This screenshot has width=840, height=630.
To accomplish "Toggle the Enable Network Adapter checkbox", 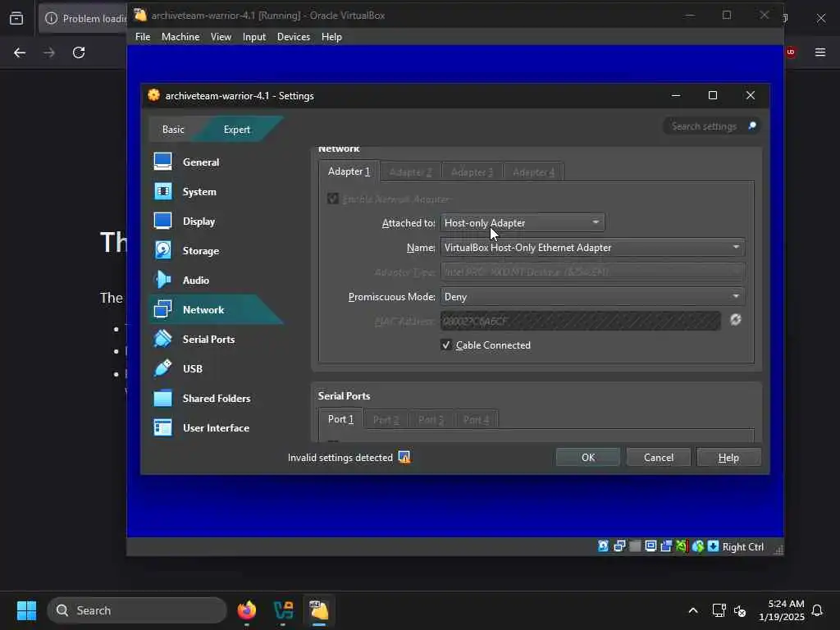I will point(333,199).
